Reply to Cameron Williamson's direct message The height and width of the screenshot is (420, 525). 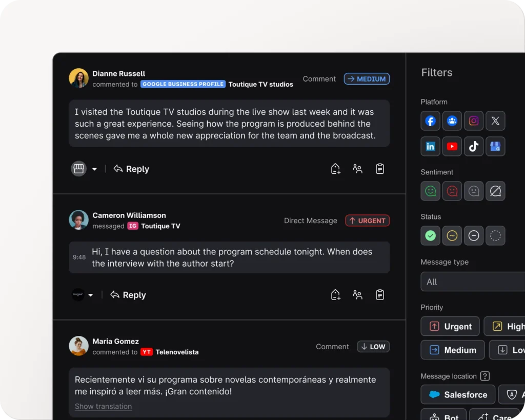(128, 295)
